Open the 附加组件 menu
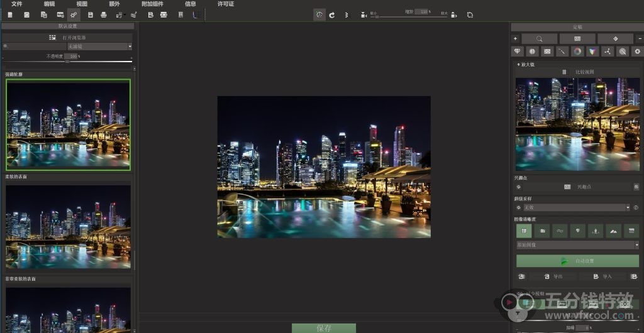644x333 pixels. point(152,4)
